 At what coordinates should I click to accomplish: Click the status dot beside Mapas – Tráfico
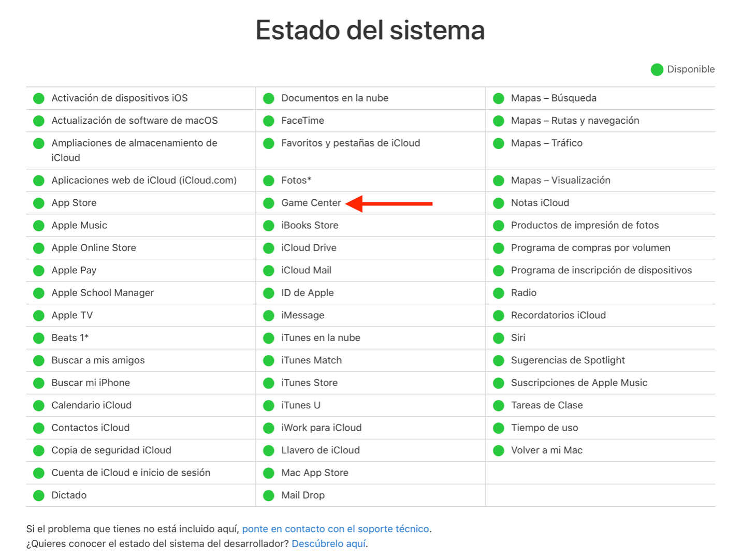498,144
